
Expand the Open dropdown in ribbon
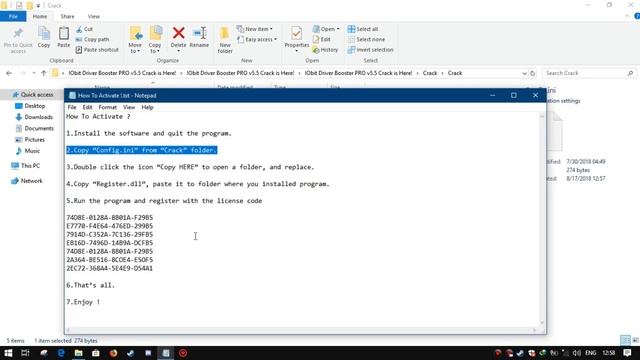pyautogui.click(x=326, y=29)
